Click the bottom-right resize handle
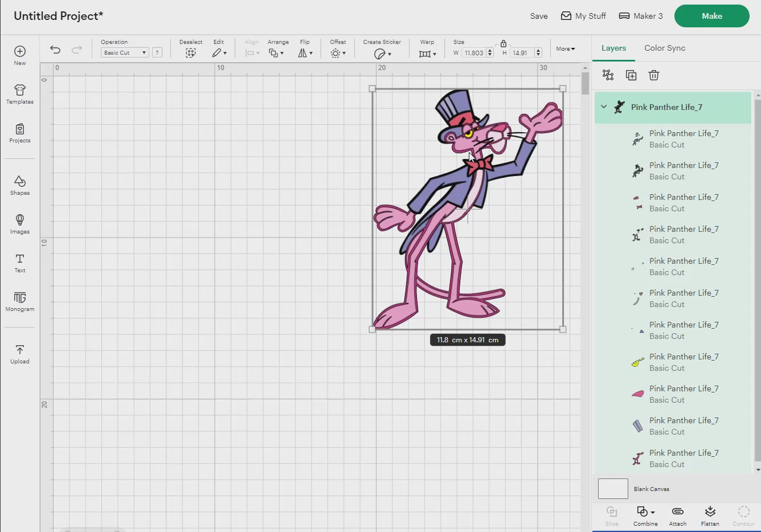 [x=563, y=329]
